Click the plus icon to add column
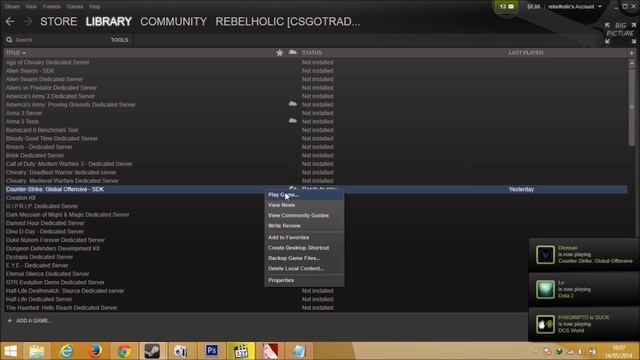The image size is (640, 360). point(631,53)
